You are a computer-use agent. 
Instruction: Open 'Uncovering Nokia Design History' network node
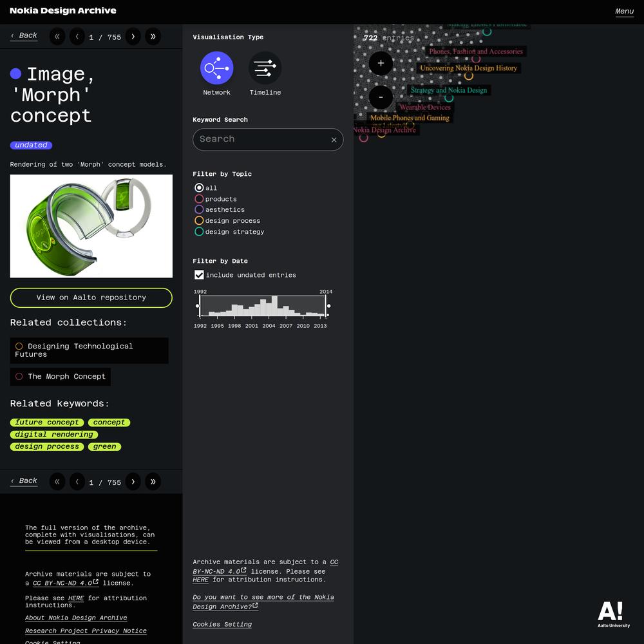468,68
